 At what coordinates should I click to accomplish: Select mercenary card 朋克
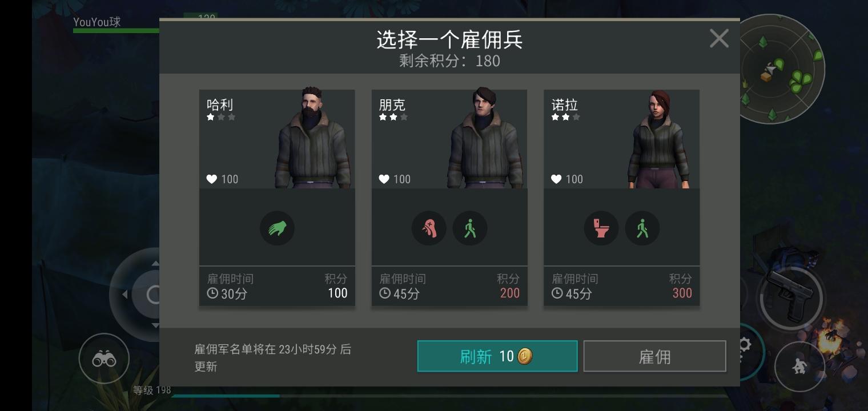point(449,198)
